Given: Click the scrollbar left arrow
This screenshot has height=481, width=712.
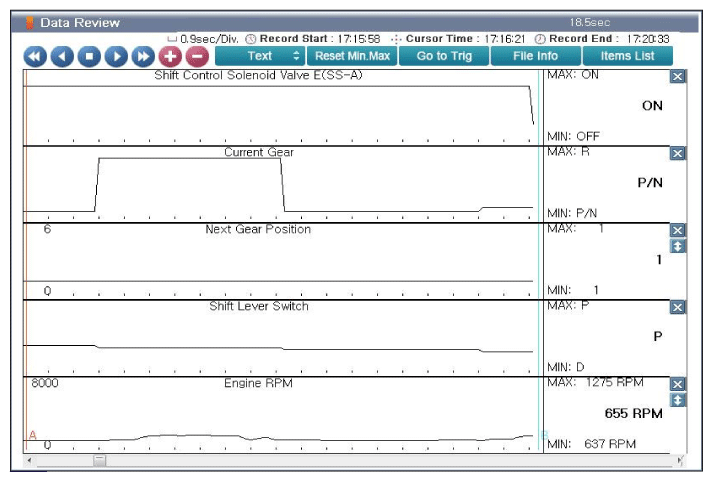Looking at the screenshot, I should [x=30, y=461].
